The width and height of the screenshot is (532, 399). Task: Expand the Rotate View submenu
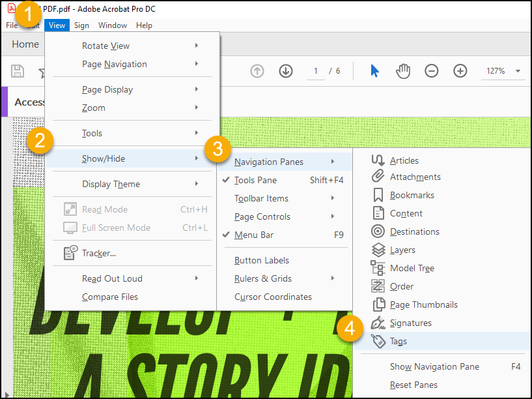pyautogui.click(x=131, y=46)
